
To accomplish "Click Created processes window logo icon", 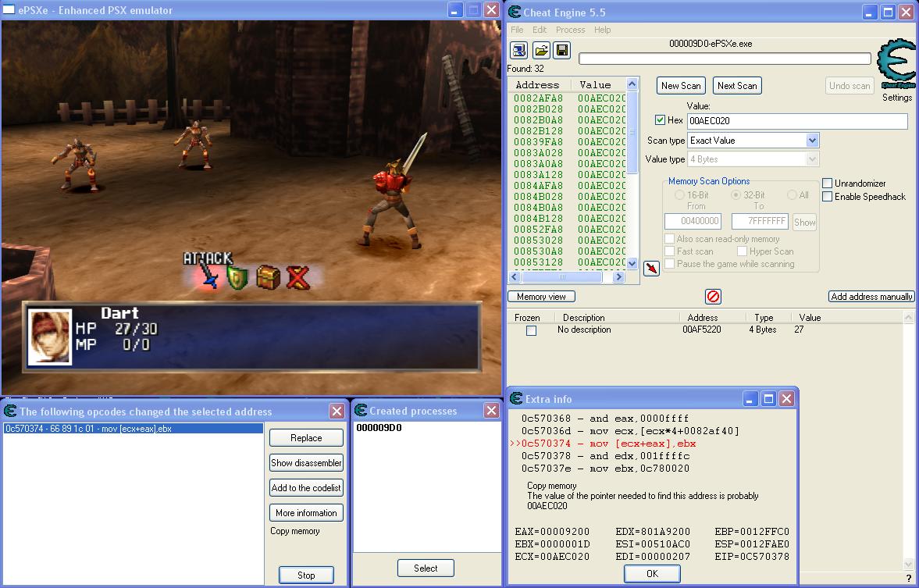I will point(361,411).
